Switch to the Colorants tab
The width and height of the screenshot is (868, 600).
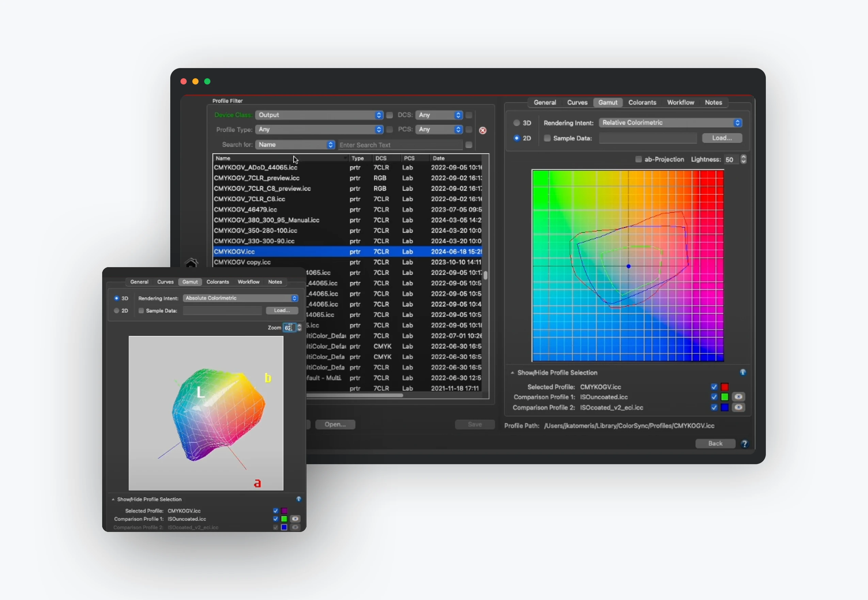tap(642, 103)
